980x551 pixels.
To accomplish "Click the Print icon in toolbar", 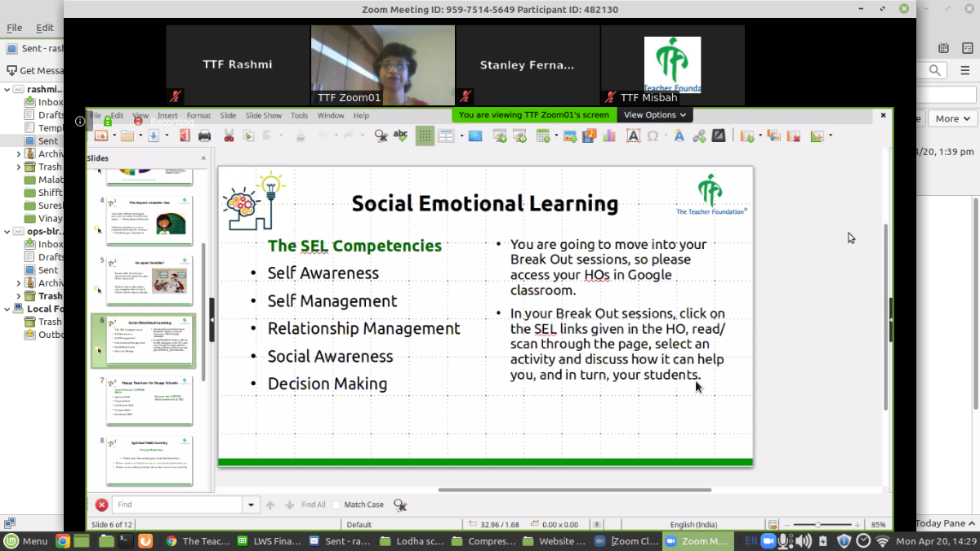I will pos(204,136).
